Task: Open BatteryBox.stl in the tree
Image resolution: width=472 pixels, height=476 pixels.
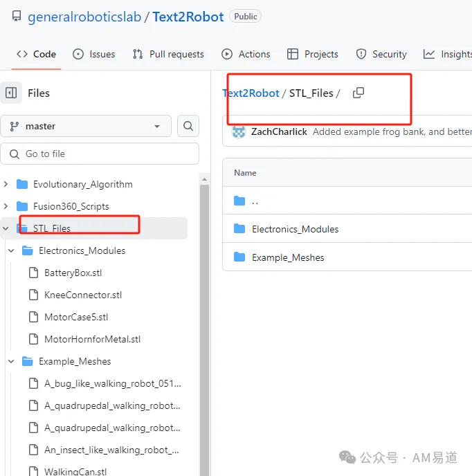Action: click(x=73, y=273)
